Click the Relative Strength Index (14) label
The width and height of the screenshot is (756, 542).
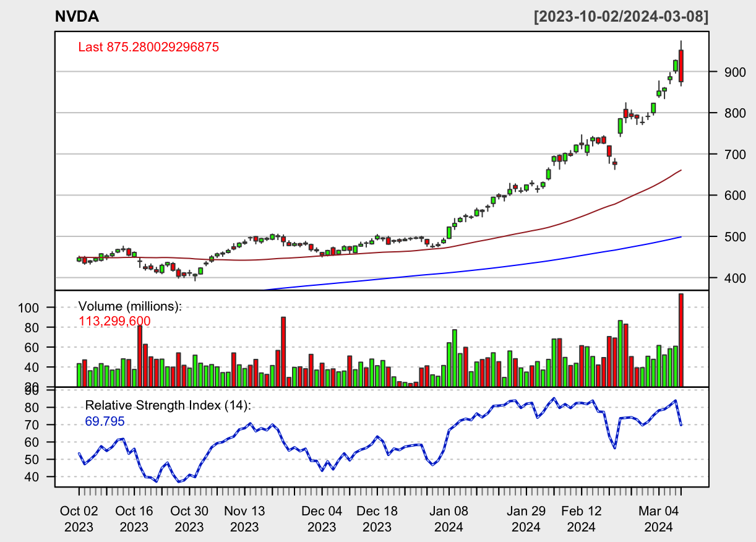click(168, 406)
